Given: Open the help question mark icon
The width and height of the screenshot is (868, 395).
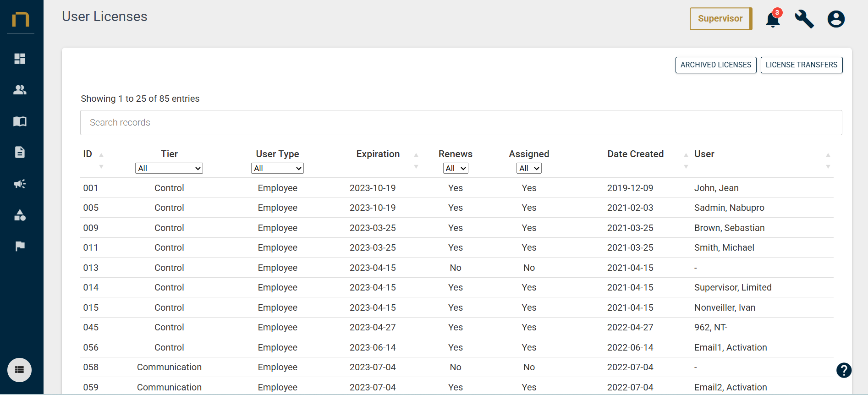Looking at the screenshot, I should [844, 370].
